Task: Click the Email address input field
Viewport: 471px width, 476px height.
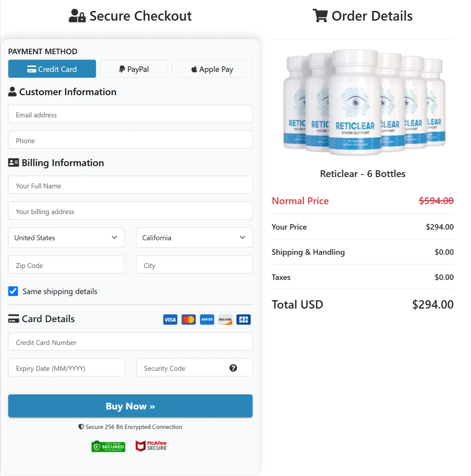Action: (x=130, y=114)
